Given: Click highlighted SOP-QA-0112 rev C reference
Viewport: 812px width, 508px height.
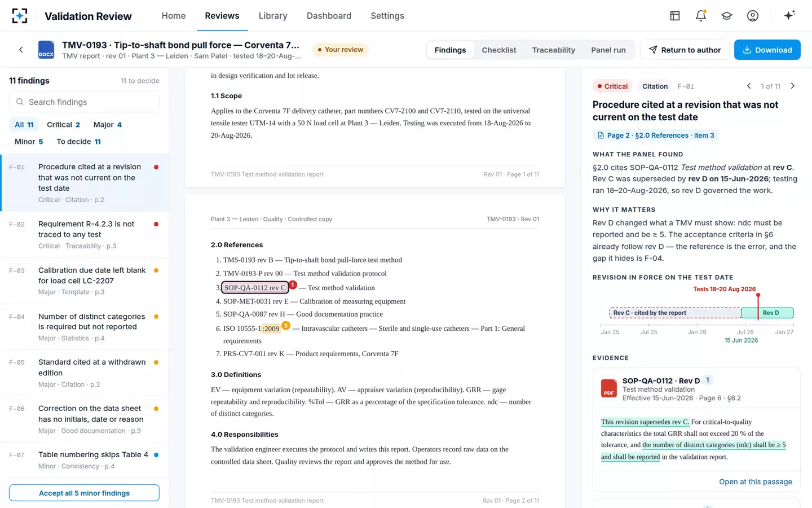Looking at the screenshot, I should [x=255, y=287].
